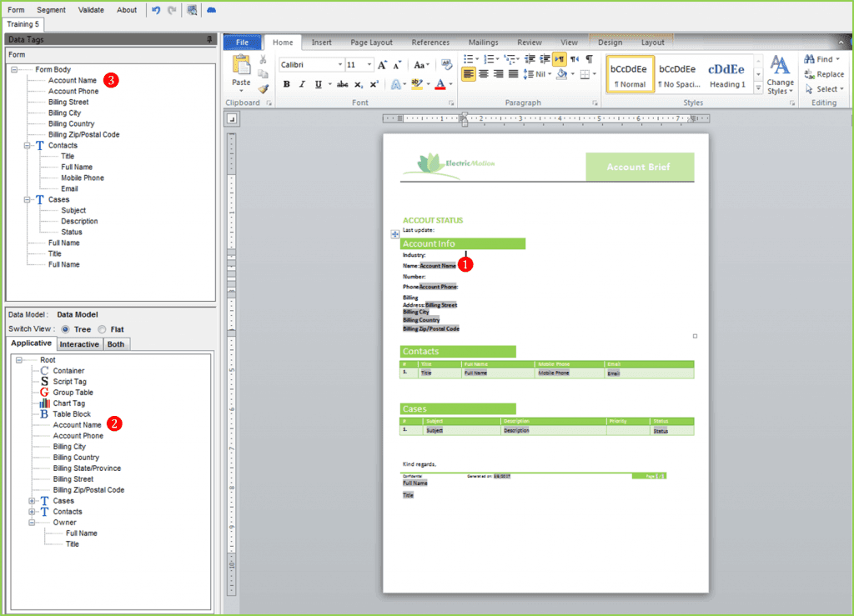The width and height of the screenshot is (854, 616).
Task: Open the Validate menu
Action: [x=91, y=10]
